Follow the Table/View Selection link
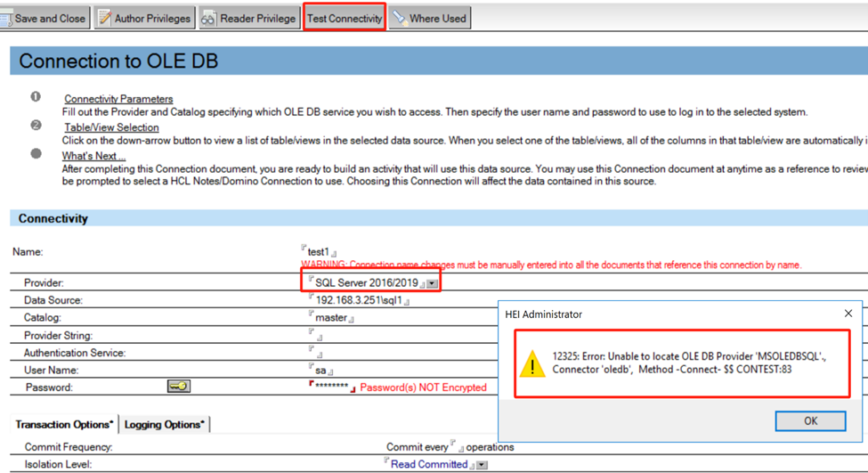Screen dimensions: 868x473 point(111,127)
